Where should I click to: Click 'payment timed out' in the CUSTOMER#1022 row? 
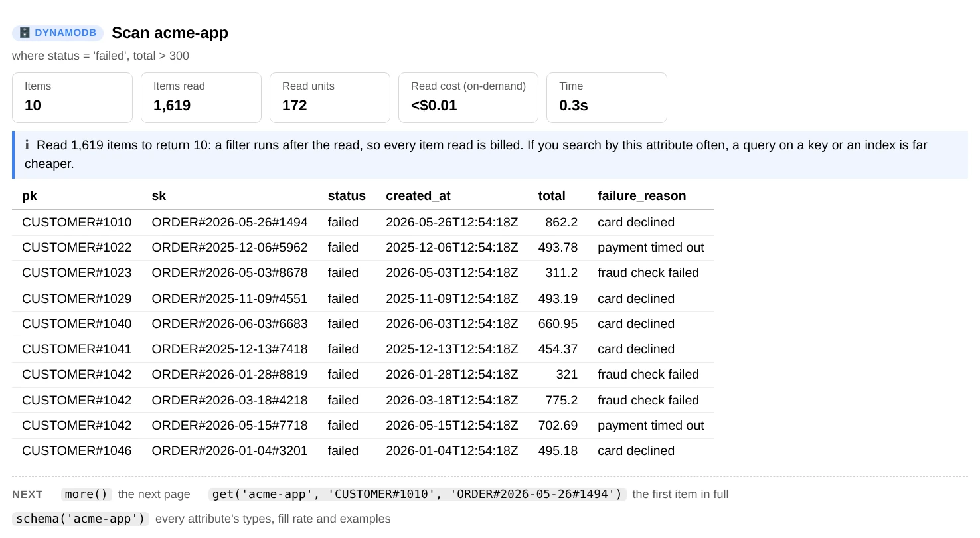(x=651, y=248)
